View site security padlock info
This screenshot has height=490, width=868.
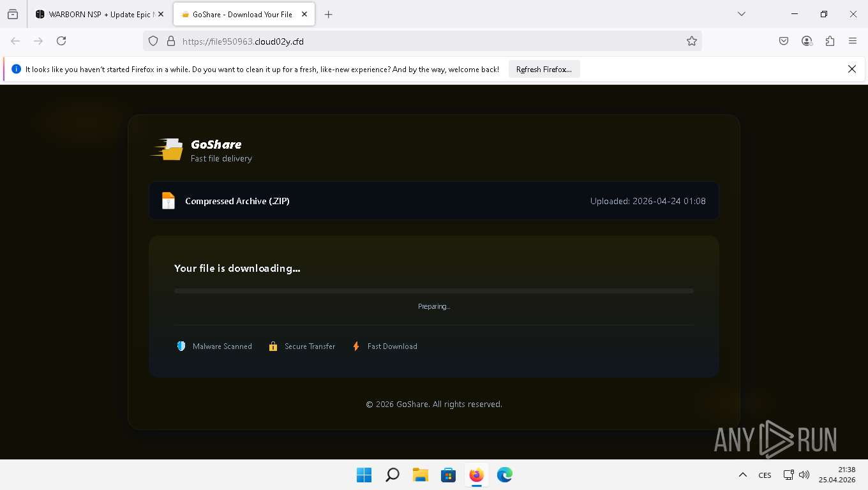point(170,41)
